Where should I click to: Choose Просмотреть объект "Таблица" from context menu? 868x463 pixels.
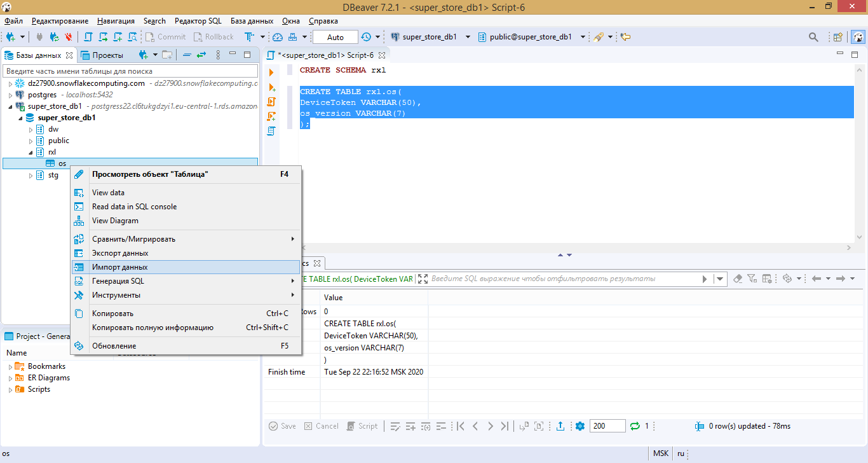click(186, 174)
